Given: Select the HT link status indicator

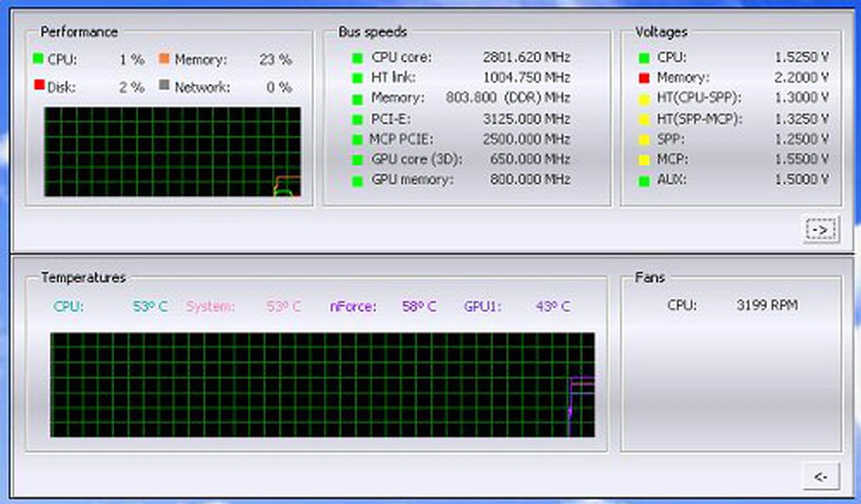Looking at the screenshot, I should [x=357, y=77].
